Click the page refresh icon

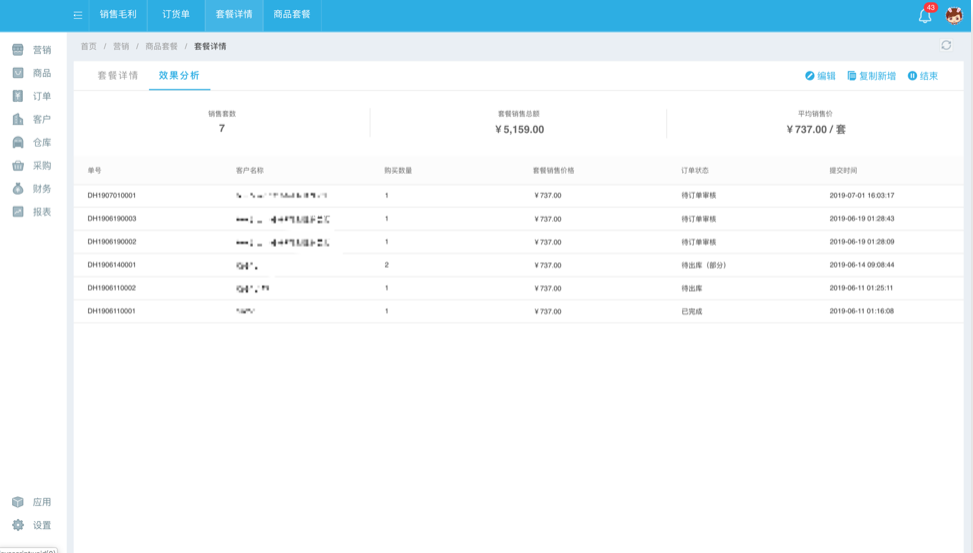pyautogui.click(x=946, y=45)
